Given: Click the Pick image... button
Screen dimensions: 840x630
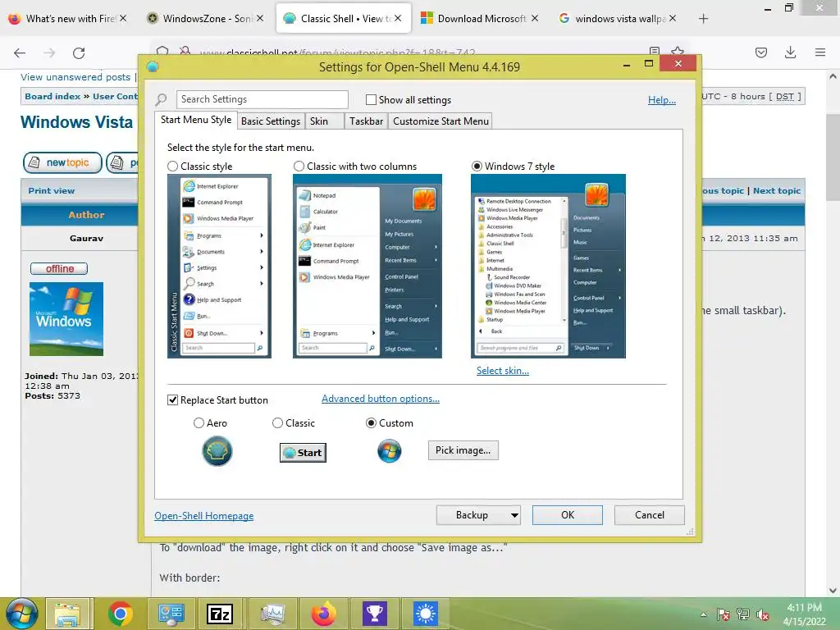Looking at the screenshot, I should tap(463, 450).
